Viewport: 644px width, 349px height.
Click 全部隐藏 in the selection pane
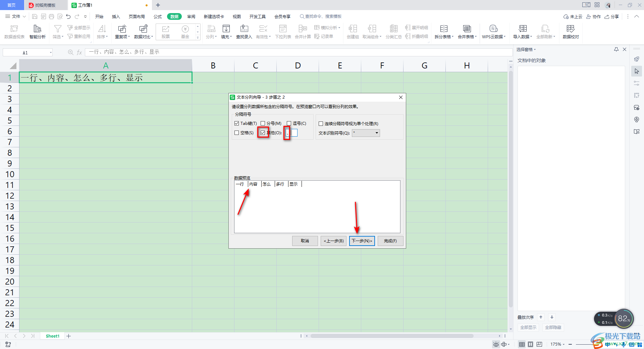click(x=553, y=328)
